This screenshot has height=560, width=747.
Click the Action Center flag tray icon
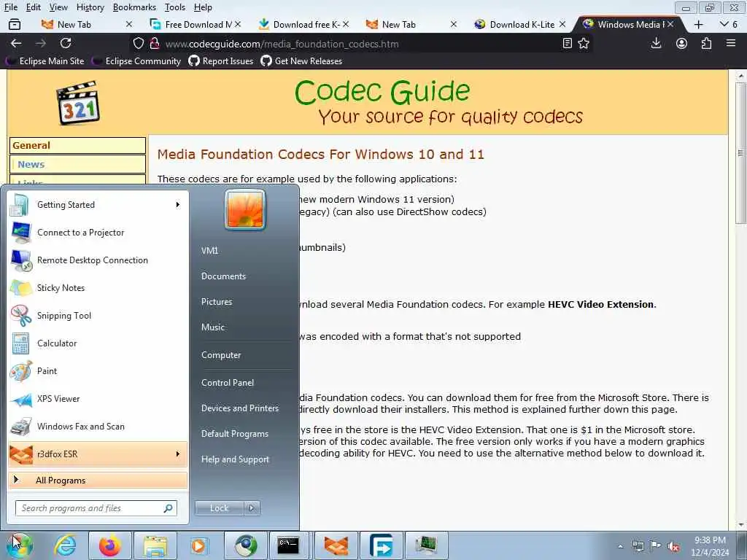coord(656,547)
